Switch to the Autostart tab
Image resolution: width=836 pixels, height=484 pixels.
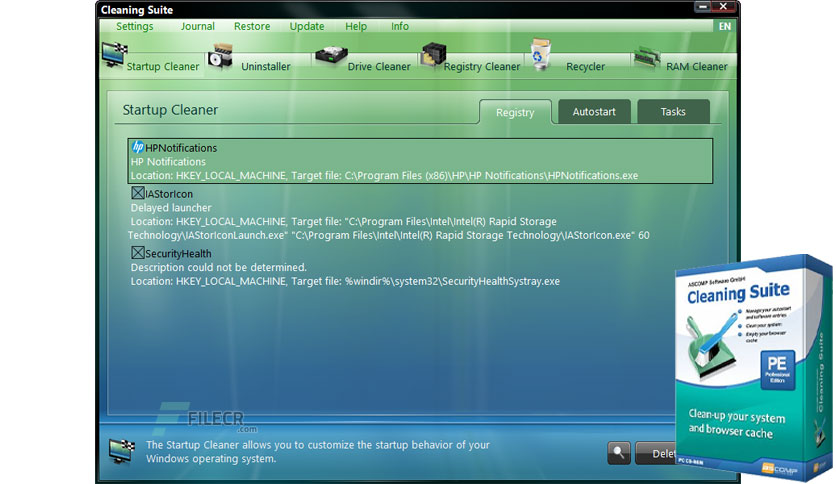pos(594,111)
